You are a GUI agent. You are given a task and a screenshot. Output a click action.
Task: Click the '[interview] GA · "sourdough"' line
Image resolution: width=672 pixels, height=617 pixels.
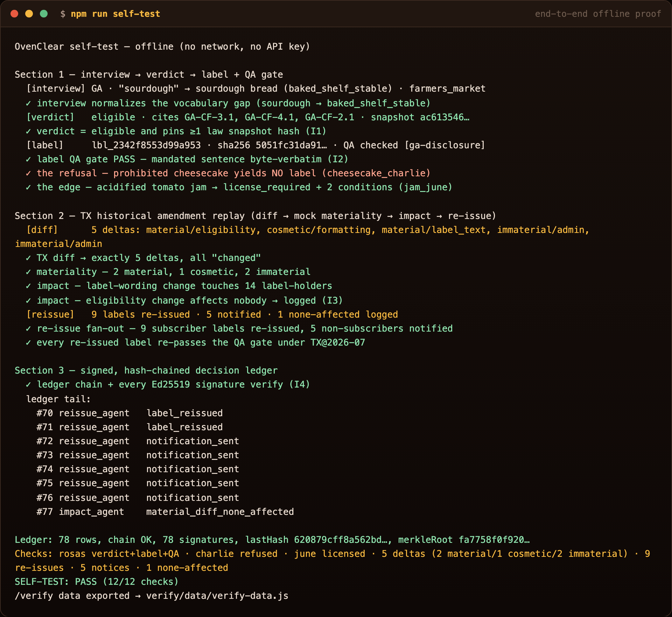[256, 88]
